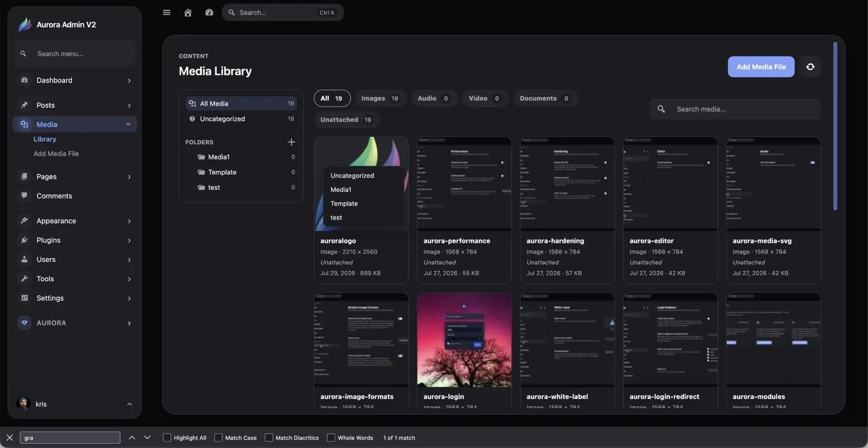Close the find bar with X
868x448 pixels.
(x=10, y=438)
